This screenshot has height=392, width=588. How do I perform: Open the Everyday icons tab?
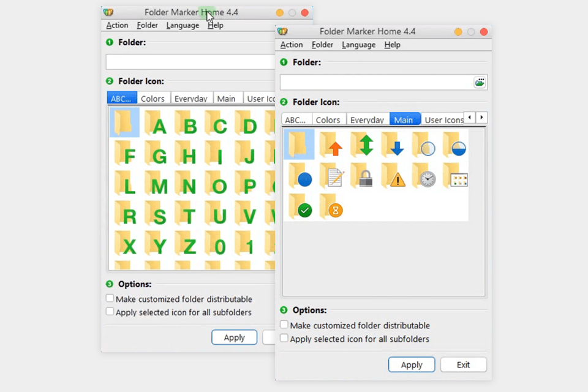(x=367, y=119)
